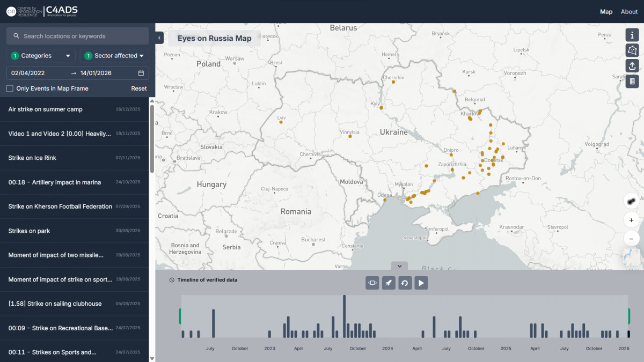
Task: Open the map information panel
Action: (x=632, y=35)
